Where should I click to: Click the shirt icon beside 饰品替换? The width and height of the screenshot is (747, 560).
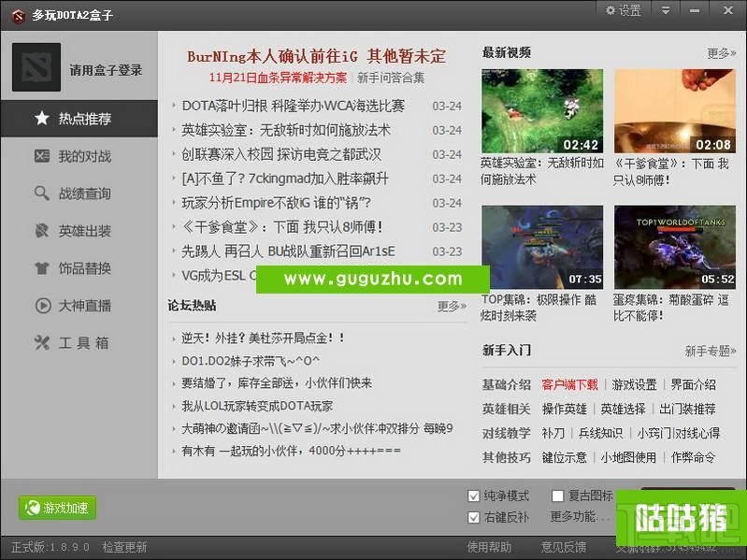42,268
